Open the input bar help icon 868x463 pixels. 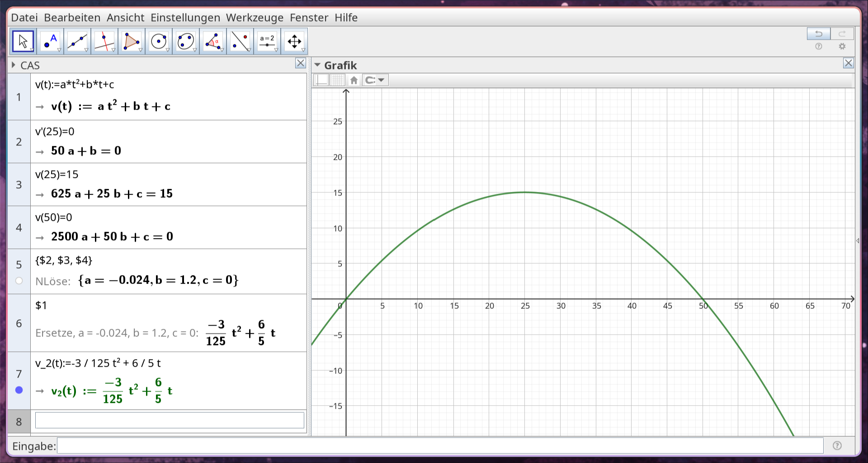[837, 446]
